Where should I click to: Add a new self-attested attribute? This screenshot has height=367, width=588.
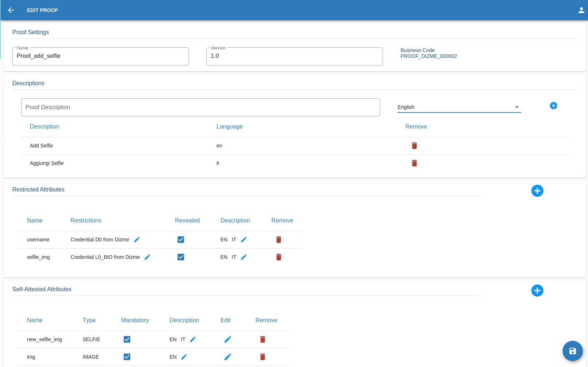pos(537,291)
